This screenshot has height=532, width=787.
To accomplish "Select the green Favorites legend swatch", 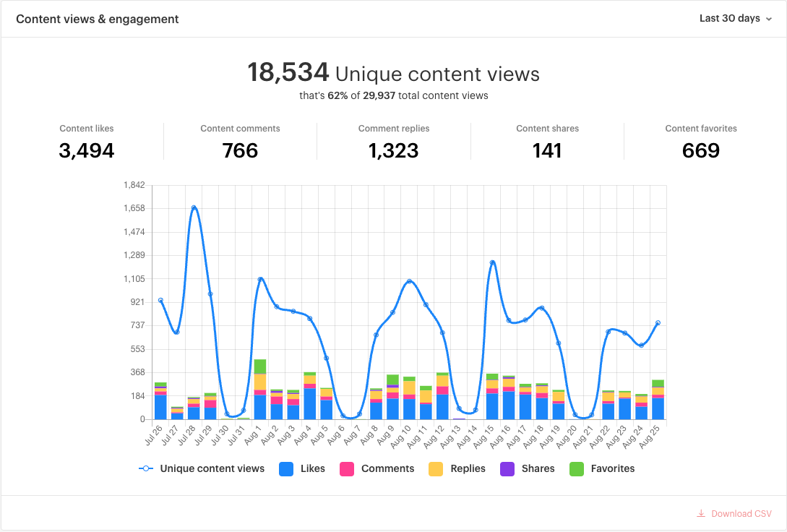I will point(578,468).
